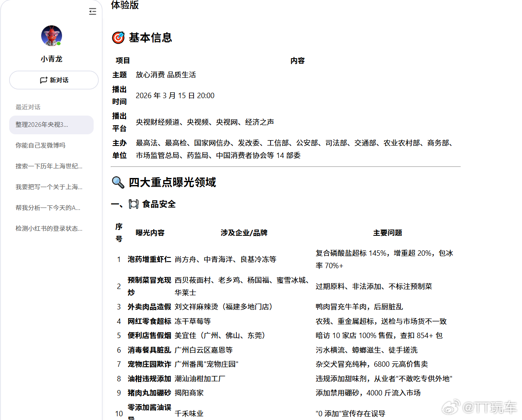Click the 潮汕油柑加工厂 cell
The width and height of the screenshot is (522, 420).
200,379
